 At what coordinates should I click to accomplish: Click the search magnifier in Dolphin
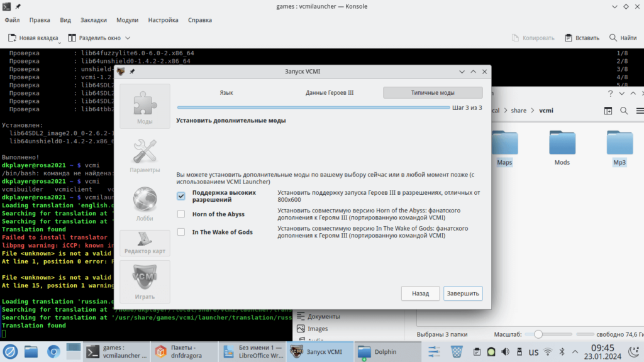tap(624, 111)
